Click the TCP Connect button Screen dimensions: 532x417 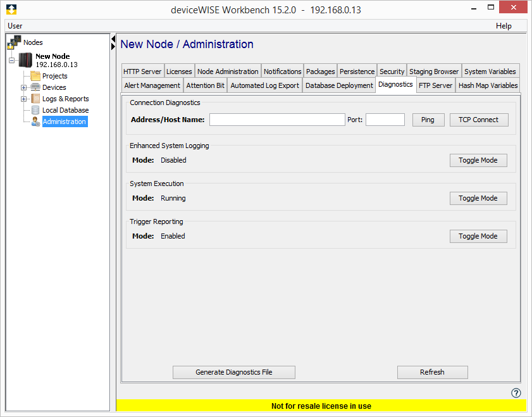click(x=478, y=120)
